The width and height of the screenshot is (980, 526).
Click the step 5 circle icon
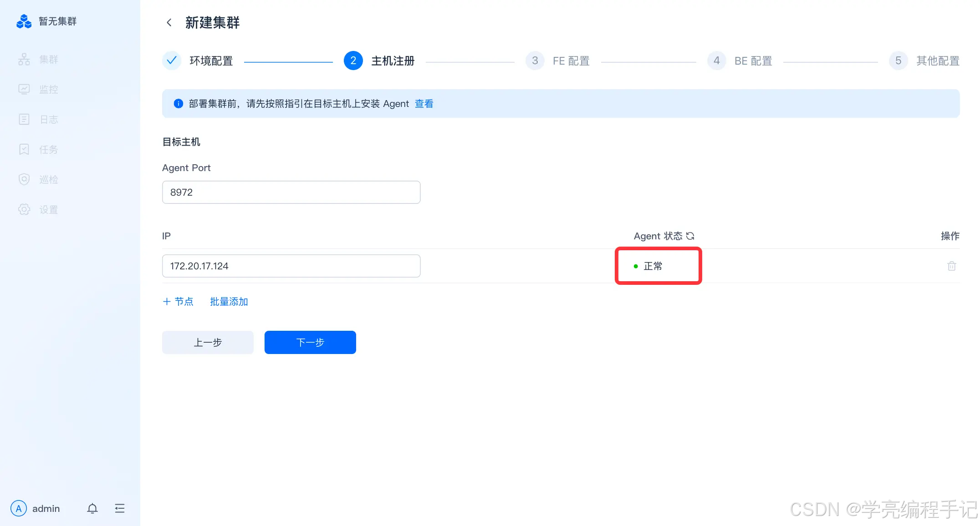tap(898, 61)
